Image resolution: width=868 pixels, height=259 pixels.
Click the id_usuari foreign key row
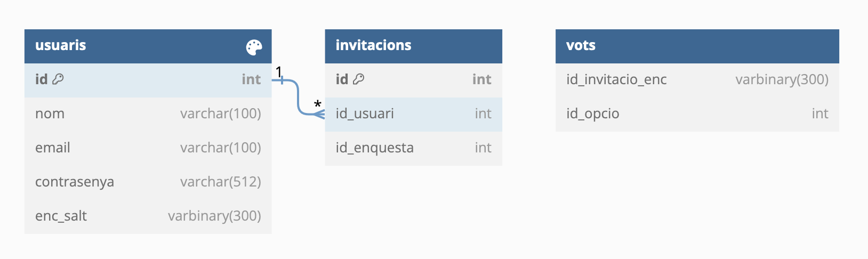[x=414, y=114]
